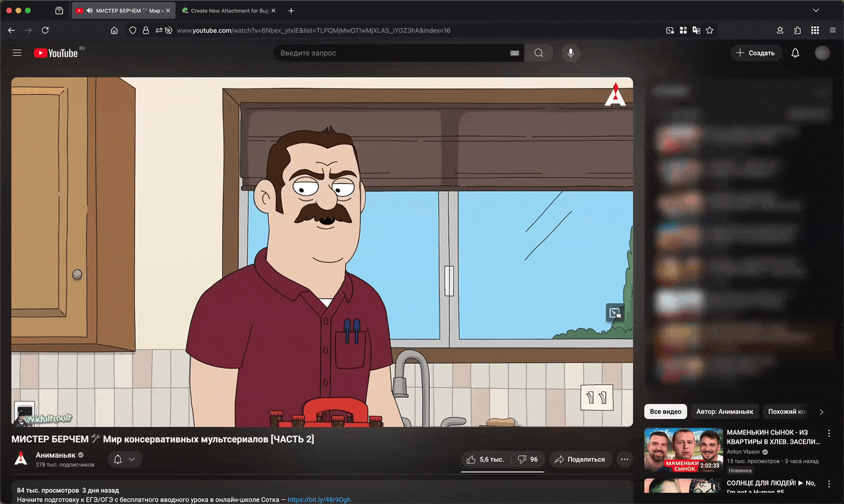Focus the Введите запрос search field
This screenshot has height=504, width=844.
(392, 53)
